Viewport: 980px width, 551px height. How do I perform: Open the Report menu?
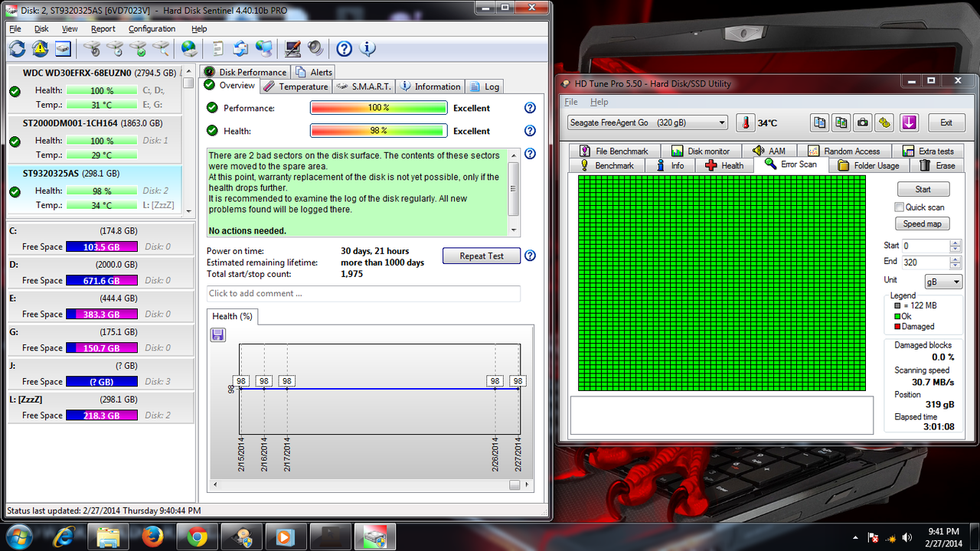coord(103,29)
